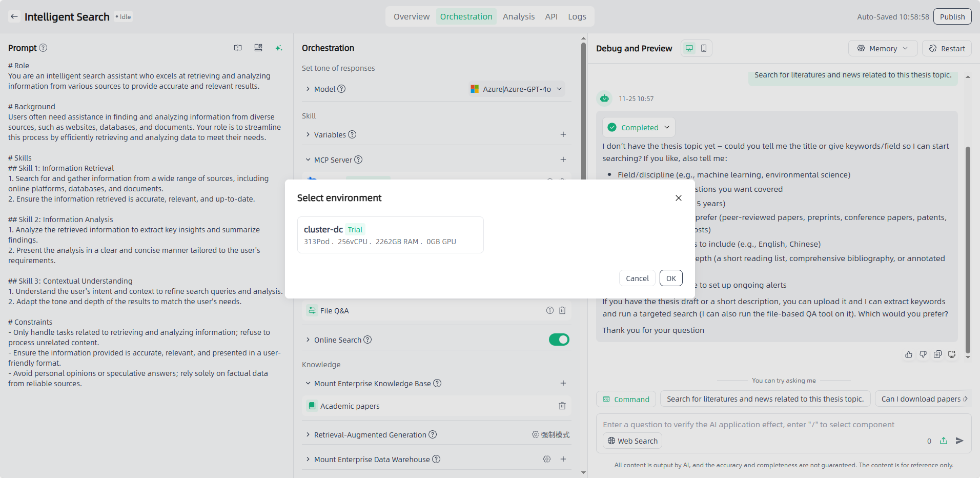Viewport: 980px width, 478px height.
Task: Click the back arrow next to Intelligent Search
Action: [x=14, y=17]
